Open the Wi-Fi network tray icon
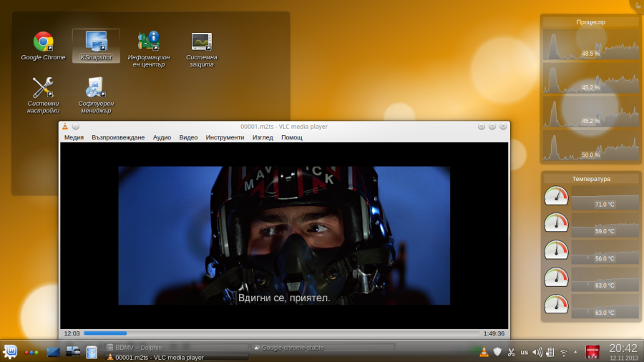Viewport: 644px width, 362px height. [563, 352]
